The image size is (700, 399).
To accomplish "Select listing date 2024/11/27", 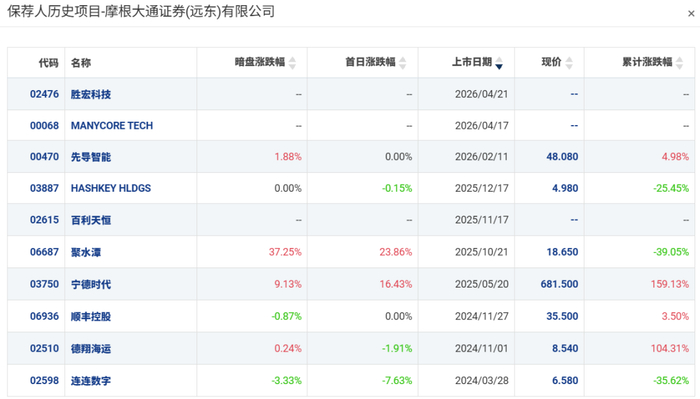I will [x=481, y=316].
